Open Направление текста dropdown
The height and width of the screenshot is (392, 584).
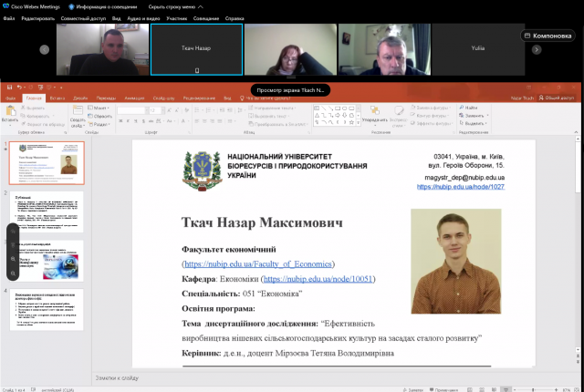coord(272,108)
